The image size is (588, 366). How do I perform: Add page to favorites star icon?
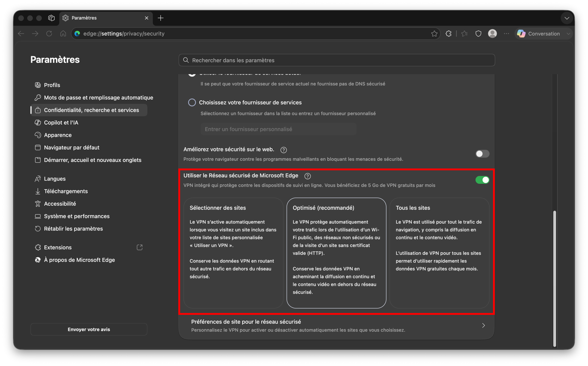[434, 34]
